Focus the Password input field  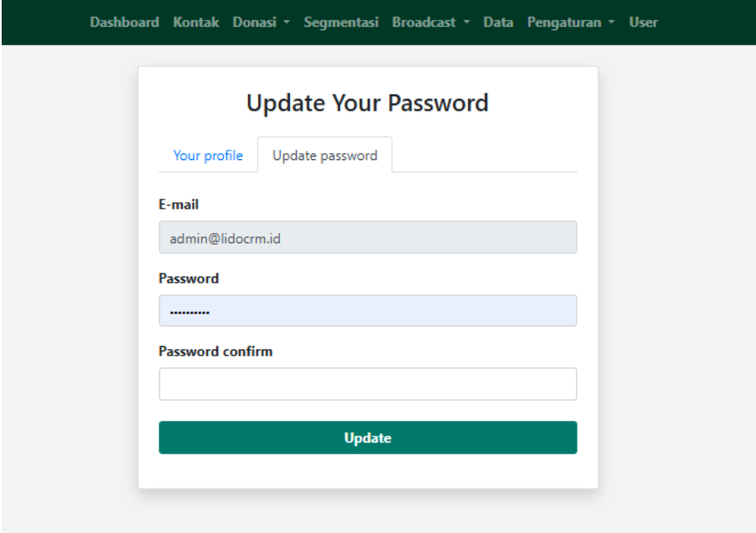[x=367, y=311]
